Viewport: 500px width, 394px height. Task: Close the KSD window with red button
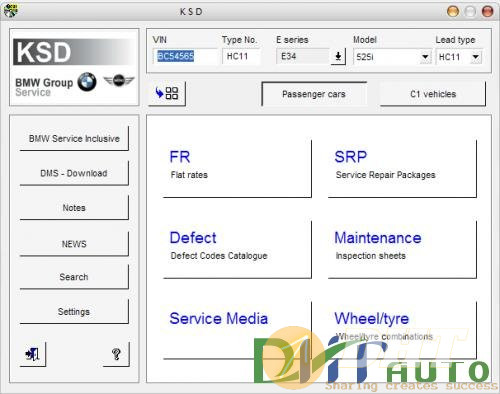click(488, 11)
